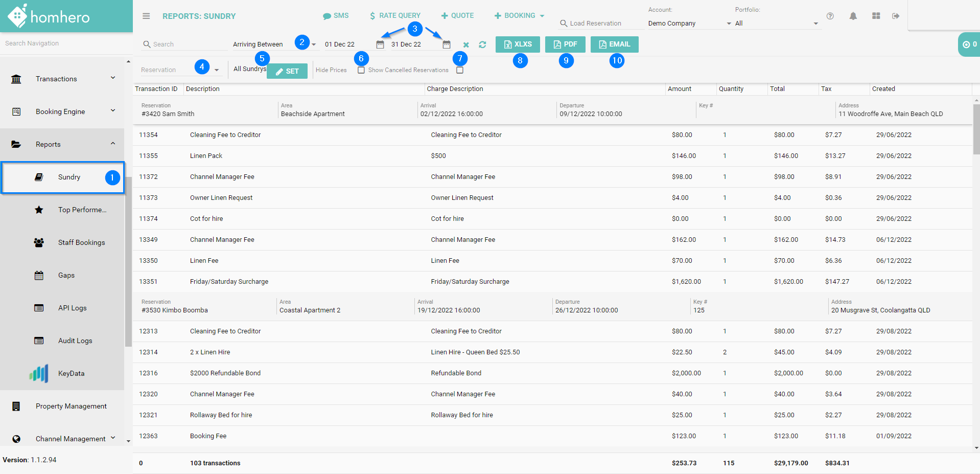Open the start date calendar picker
Viewport: 980px width, 474px height.
pyautogui.click(x=380, y=44)
